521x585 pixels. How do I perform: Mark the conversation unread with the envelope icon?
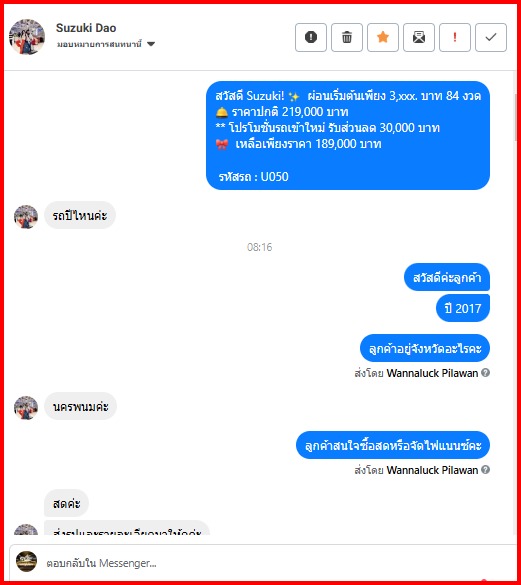(419, 37)
